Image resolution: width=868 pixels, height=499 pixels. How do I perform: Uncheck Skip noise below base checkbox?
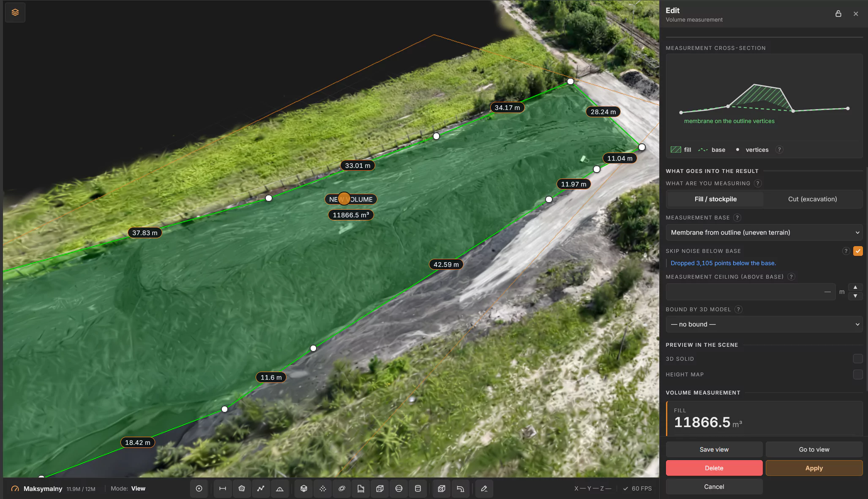tap(858, 251)
